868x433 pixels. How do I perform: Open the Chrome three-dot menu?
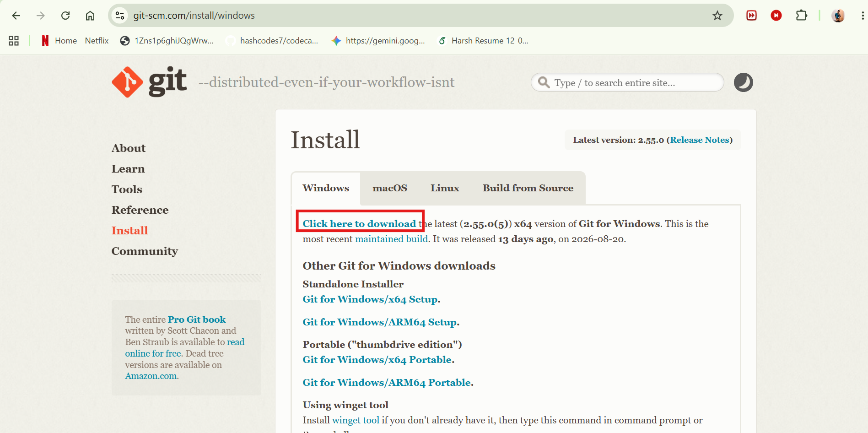click(863, 16)
